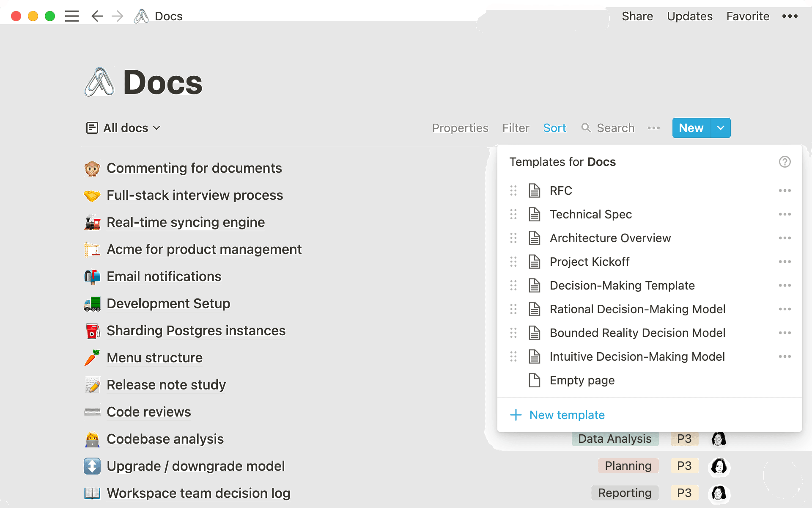Screen dimensions: 812x508
Task: Select the Updates menu item
Action: (689, 16)
